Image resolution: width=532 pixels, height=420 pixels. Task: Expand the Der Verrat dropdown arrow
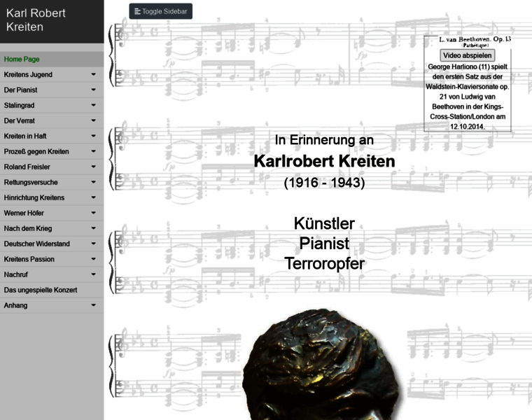pyautogui.click(x=93, y=120)
